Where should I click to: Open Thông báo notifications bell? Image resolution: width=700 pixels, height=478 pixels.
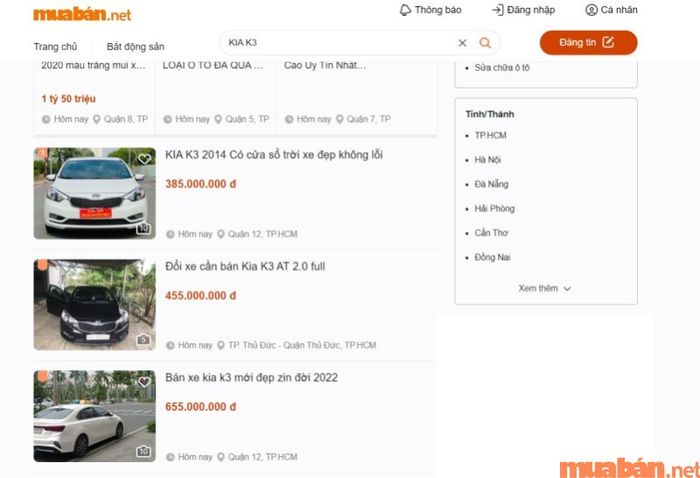point(430,10)
